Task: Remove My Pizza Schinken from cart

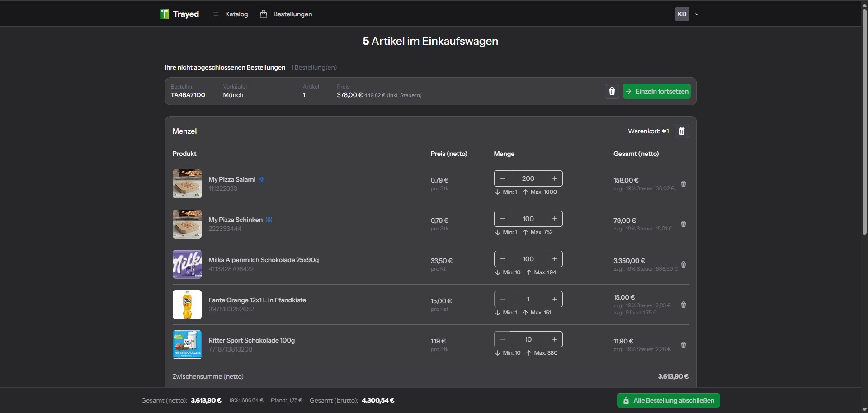Action: click(683, 224)
